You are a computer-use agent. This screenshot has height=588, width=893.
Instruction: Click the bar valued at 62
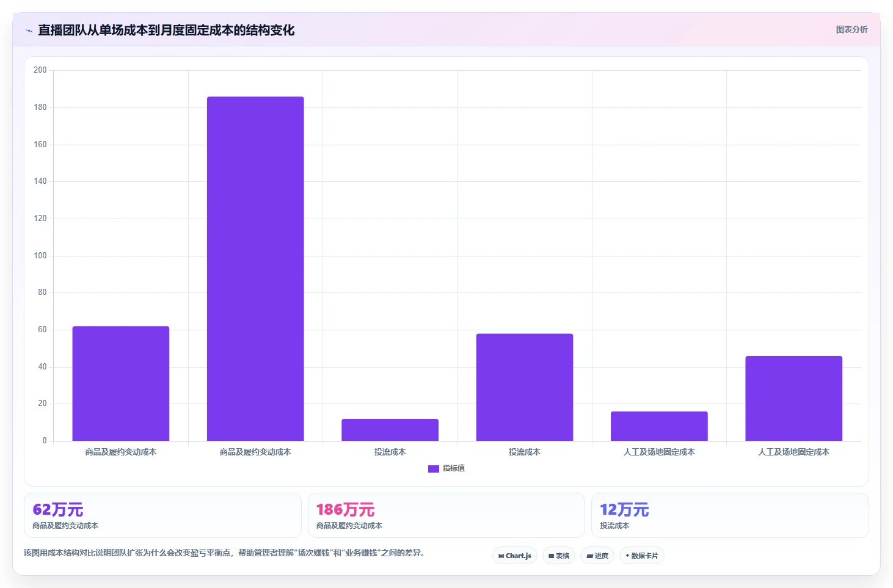(x=121, y=383)
